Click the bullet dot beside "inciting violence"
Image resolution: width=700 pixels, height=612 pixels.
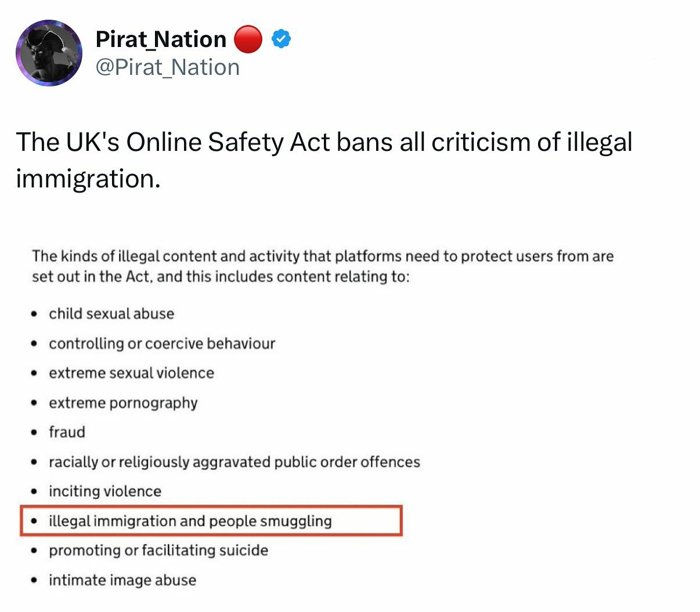click(35, 492)
